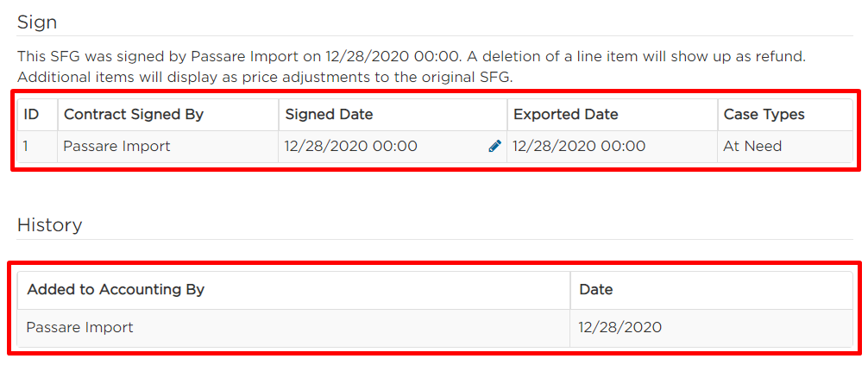Click the empty space right of signed date
Image resolution: width=868 pixels, height=365 pixels.
pos(453,147)
